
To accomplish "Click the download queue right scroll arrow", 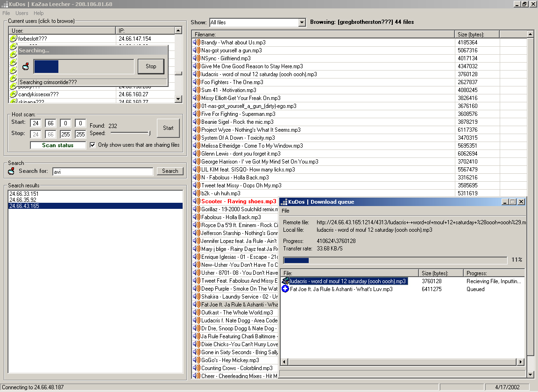I will 521,362.
